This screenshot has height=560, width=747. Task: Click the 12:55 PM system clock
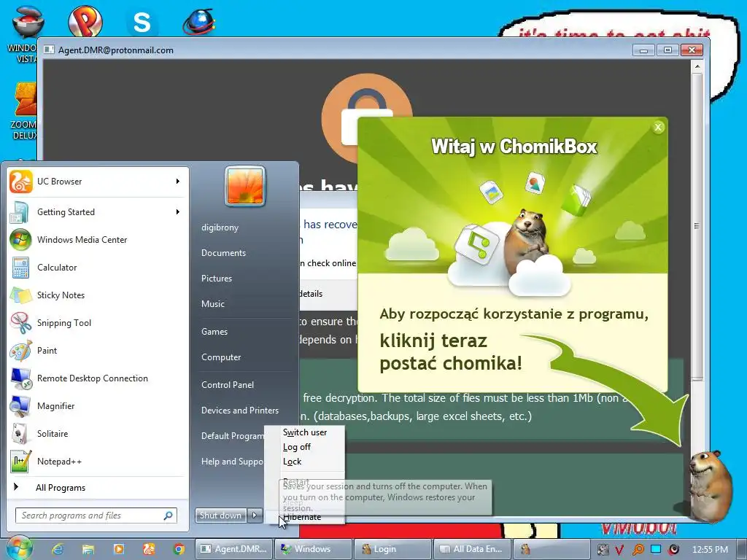709,550
